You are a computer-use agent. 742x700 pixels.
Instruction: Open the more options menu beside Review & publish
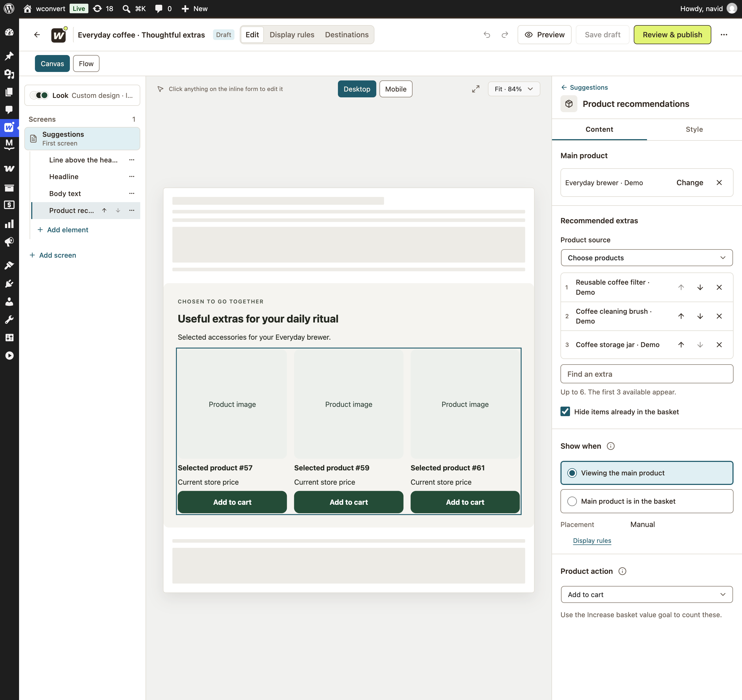point(724,35)
